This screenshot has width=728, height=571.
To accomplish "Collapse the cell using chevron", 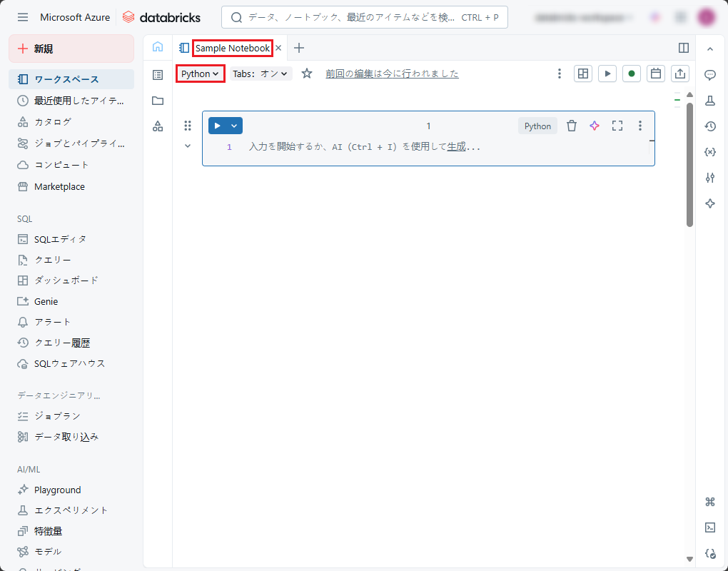I will 188,146.
